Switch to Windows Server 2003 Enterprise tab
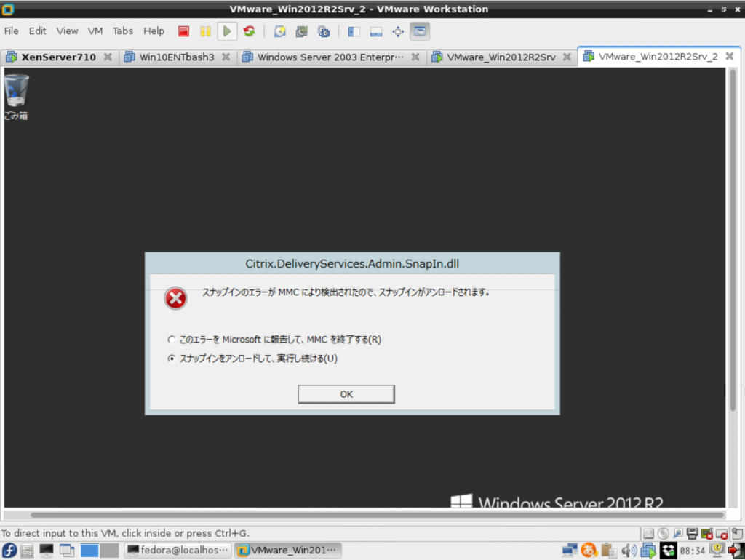The width and height of the screenshot is (745, 560). click(330, 57)
